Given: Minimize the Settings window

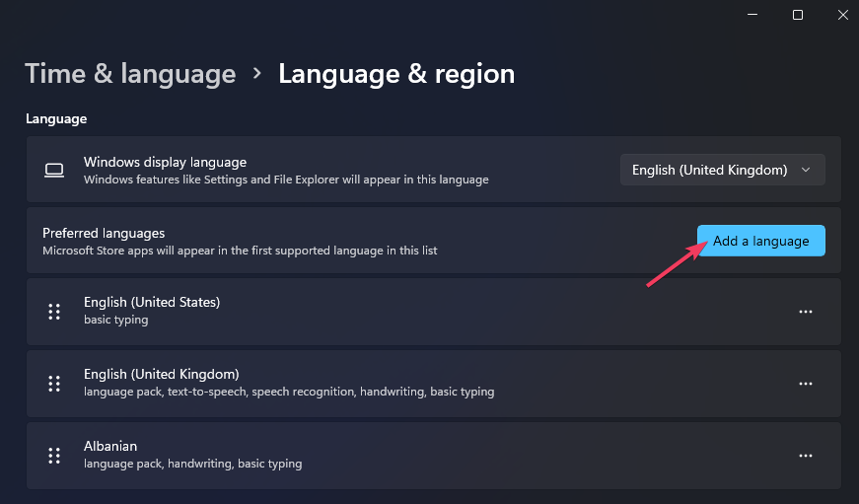Looking at the screenshot, I should 751,14.
